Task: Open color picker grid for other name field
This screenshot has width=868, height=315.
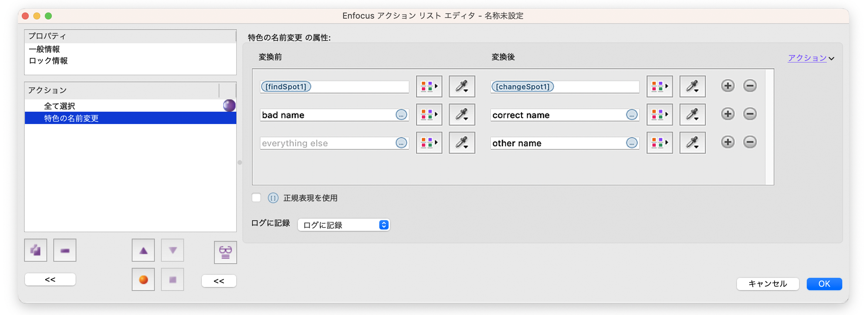Action: (659, 143)
